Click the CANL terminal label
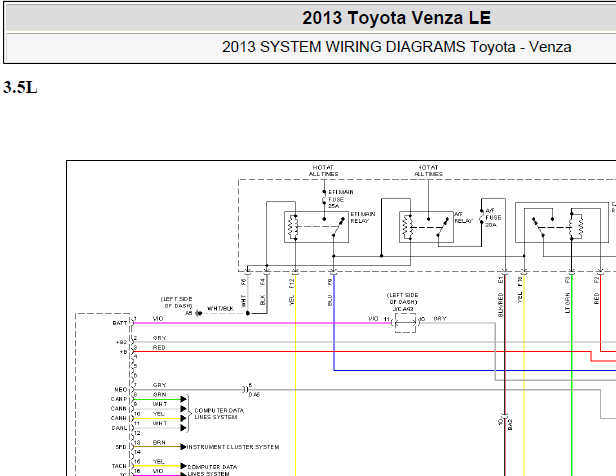This screenshot has width=616, height=476. click(x=119, y=428)
